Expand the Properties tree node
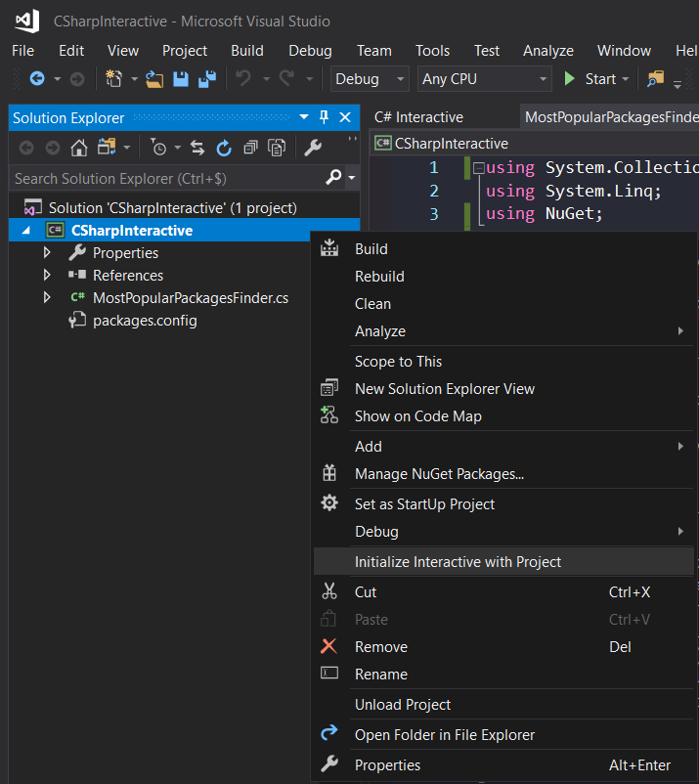The width and height of the screenshot is (699, 784). [x=47, y=252]
